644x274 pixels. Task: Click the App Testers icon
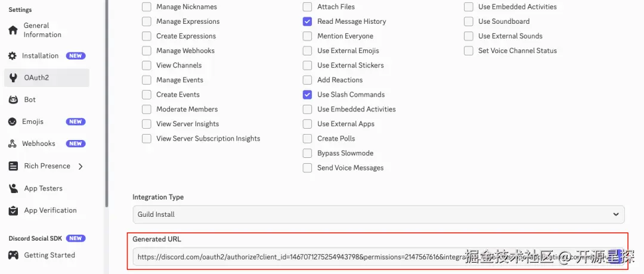[x=14, y=188]
